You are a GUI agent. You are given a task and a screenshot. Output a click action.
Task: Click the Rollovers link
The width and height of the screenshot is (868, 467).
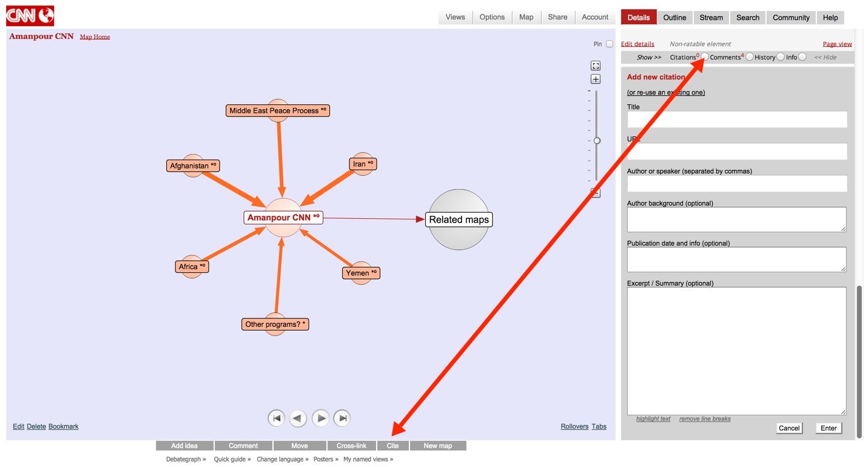(574, 426)
